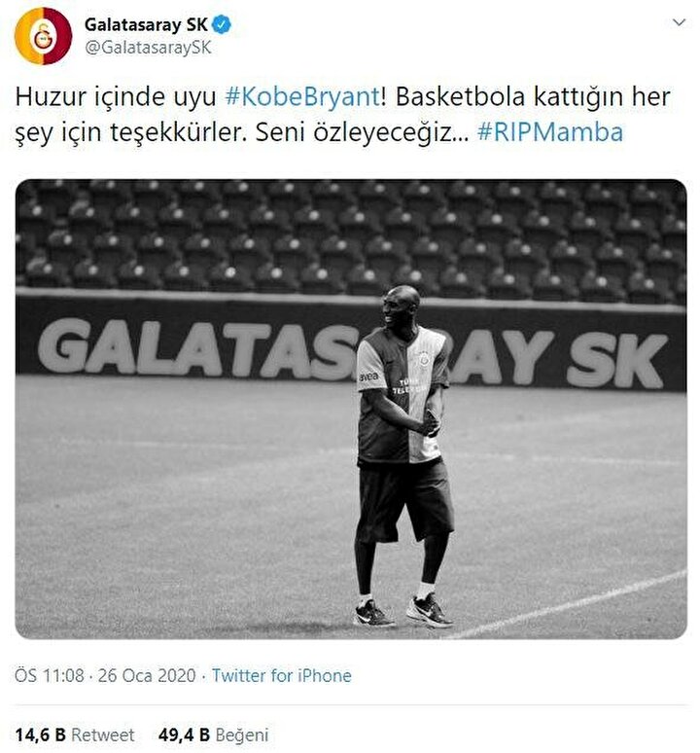Viewport: 700px width, 753px height.
Task: Click the man wearing the split jersey
Action: click(404, 456)
